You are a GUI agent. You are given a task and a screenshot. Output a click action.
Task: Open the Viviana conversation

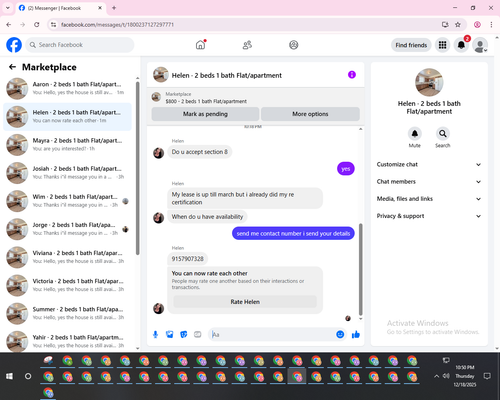coord(67,257)
